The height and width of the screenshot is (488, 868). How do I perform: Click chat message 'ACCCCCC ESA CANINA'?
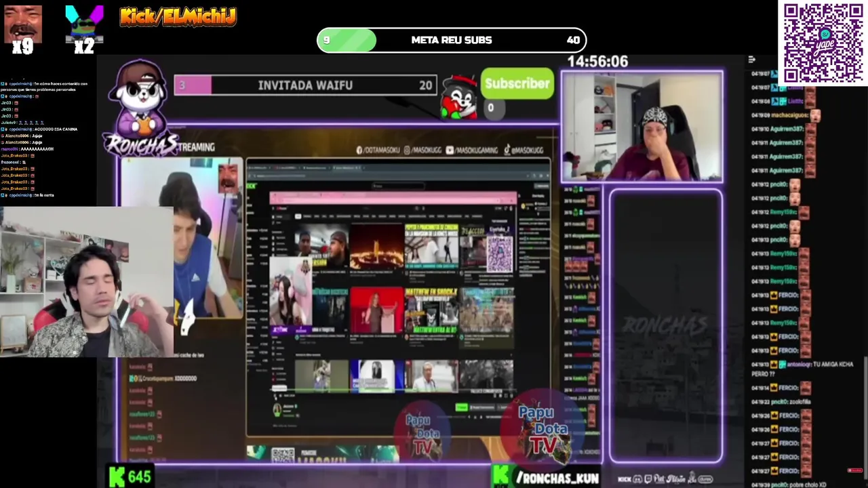pos(39,129)
